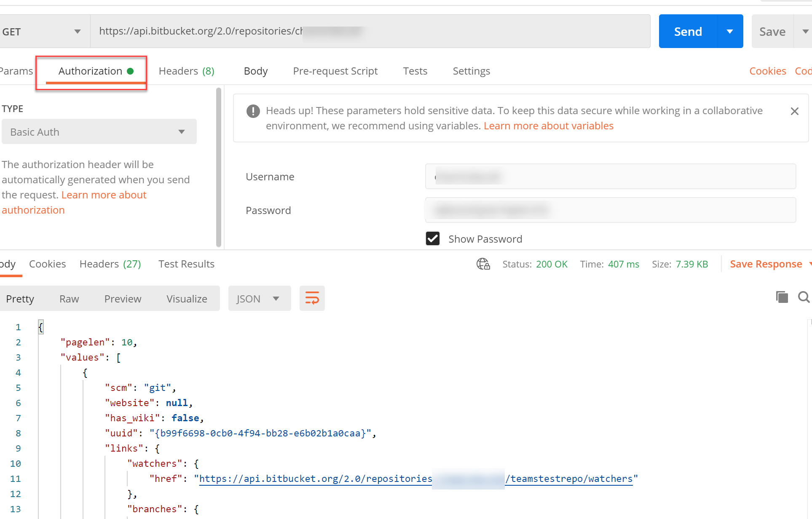Copy response using the copy icon
Screen dimensions: 812x519
coord(782,297)
